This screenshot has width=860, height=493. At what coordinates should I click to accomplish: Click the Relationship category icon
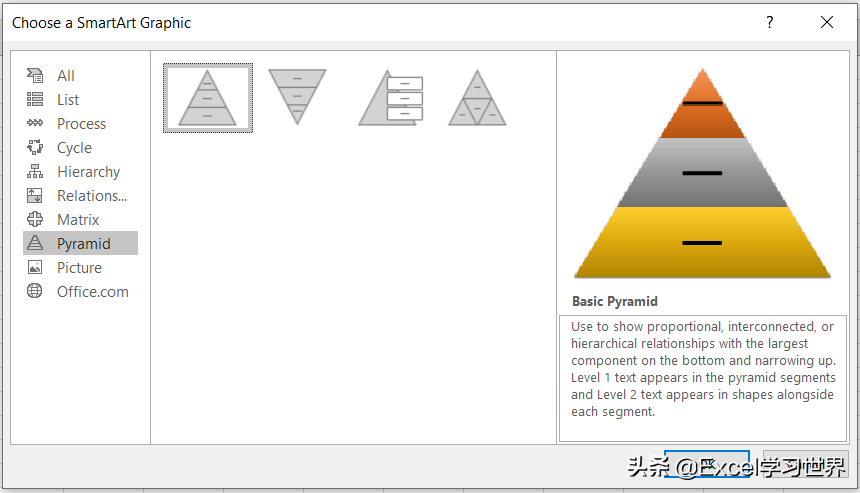(35, 195)
